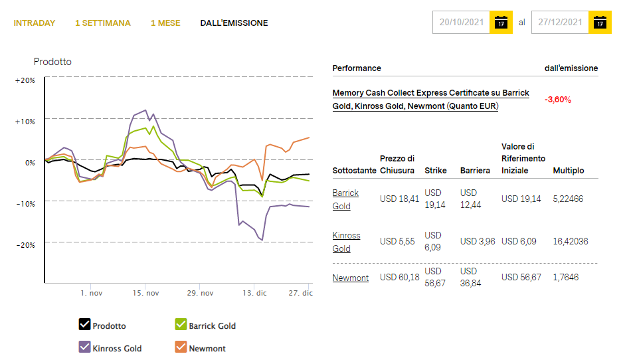Click the +20% axis label

(25, 80)
